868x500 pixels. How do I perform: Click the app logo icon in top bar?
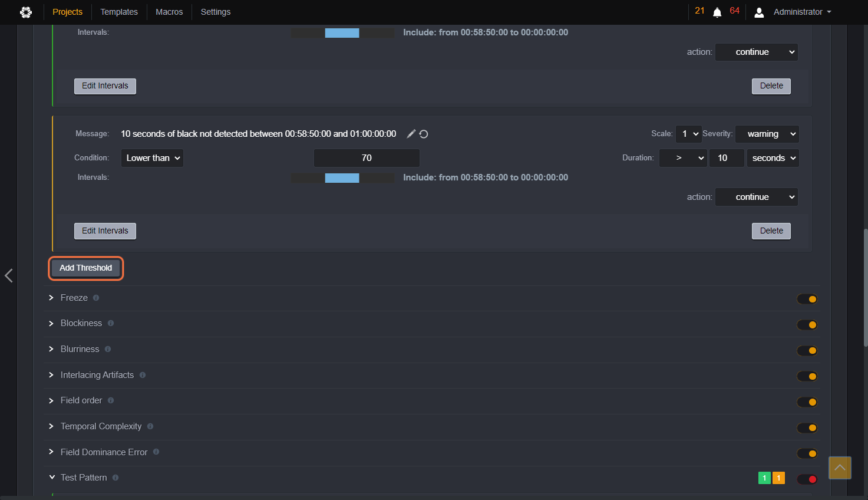click(x=26, y=12)
